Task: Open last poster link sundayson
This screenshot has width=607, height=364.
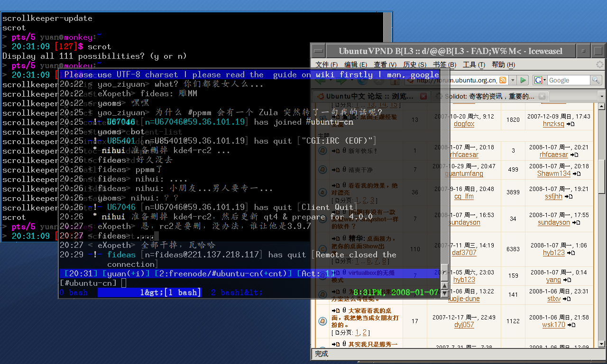Action: (x=553, y=222)
